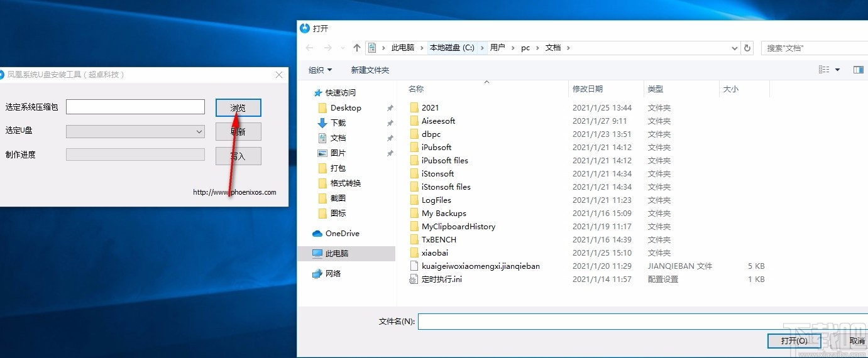Image resolution: width=868 pixels, height=358 pixels.
Task: Click 选定系统压缩包 path text field
Action: point(135,107)
